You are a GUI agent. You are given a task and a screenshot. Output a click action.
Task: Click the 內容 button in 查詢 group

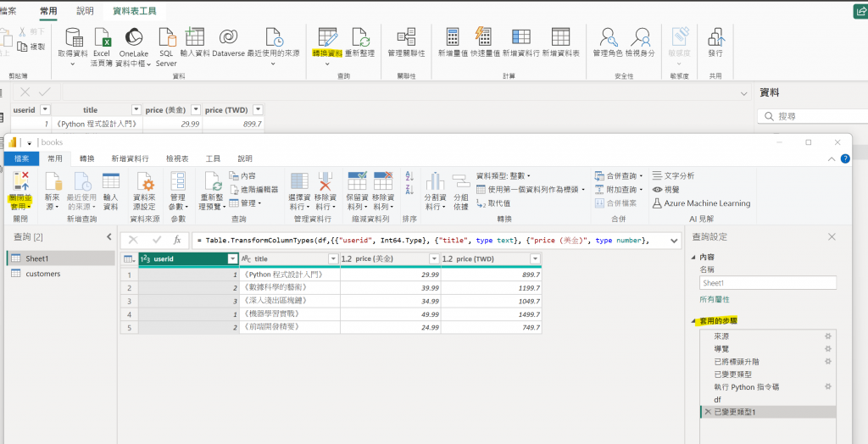point(242,175)
